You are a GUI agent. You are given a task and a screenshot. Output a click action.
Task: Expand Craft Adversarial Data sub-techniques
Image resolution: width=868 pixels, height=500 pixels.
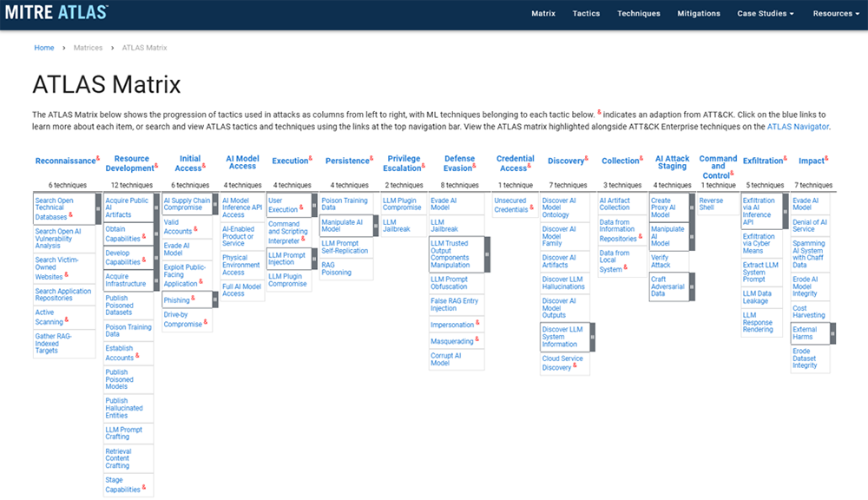click(x=692, y=286)
